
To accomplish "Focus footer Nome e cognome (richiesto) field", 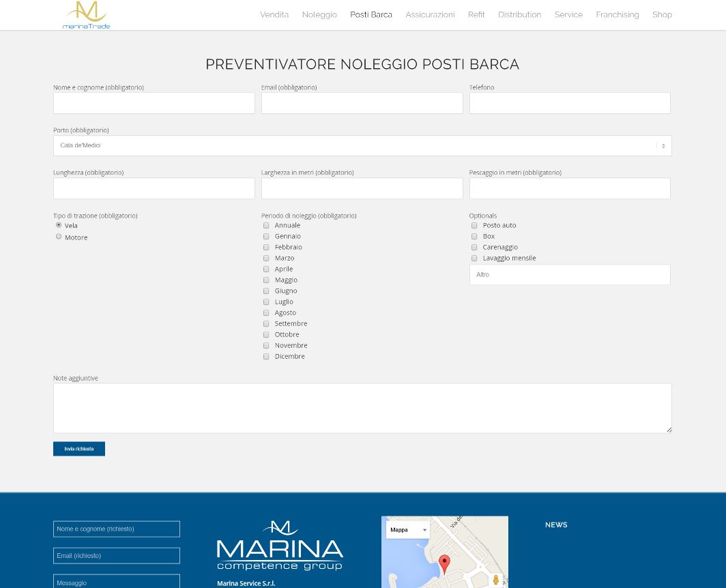I will click(117, 529).
